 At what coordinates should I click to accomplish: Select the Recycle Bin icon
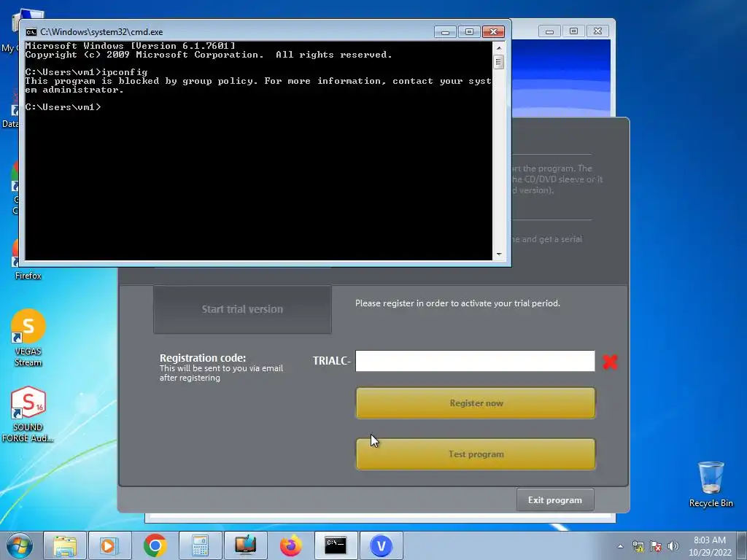tap(711, 484)
